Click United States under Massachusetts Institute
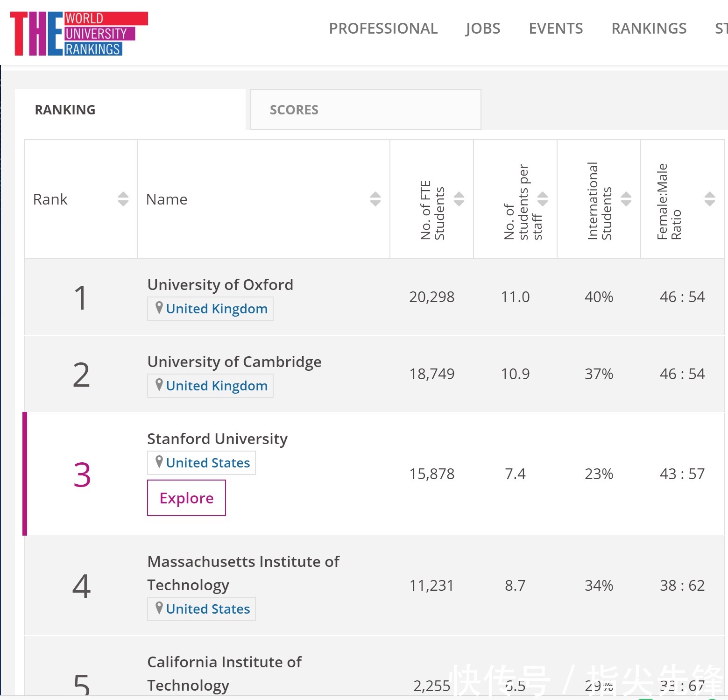The height and width of the screenshot is (700, 728). click(208, 609)
